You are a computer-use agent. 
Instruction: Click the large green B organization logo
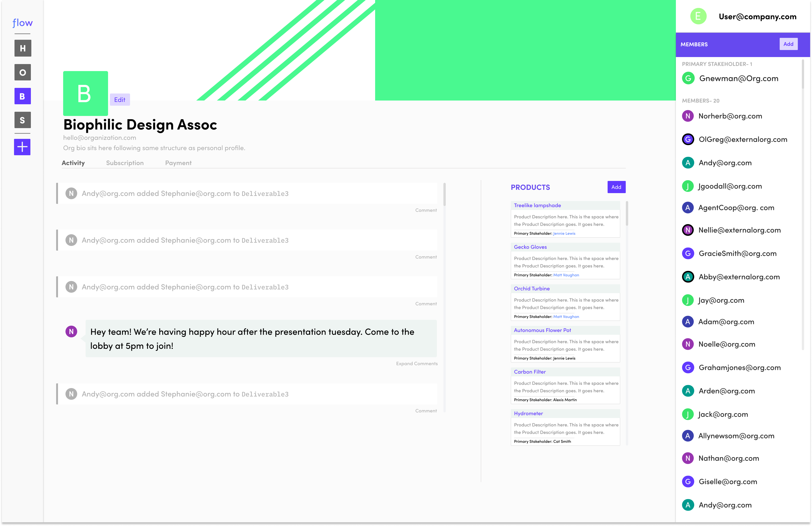(85, 93)
